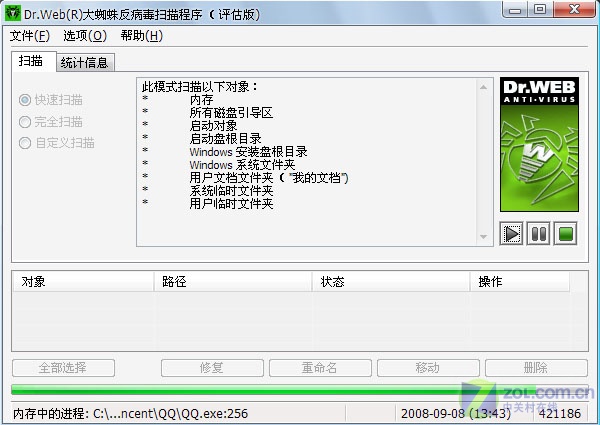The height and width of the screenshot is (425, 600).
Task: Click the Dr.WEB Anti-Virus logo image
Action: tap(540, 145)
